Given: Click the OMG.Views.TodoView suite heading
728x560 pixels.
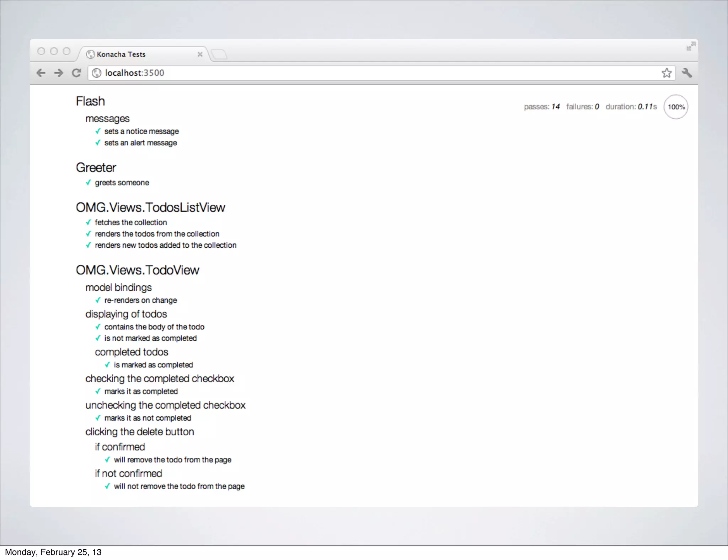Looking at the screenshot, I should click(138, 270).
